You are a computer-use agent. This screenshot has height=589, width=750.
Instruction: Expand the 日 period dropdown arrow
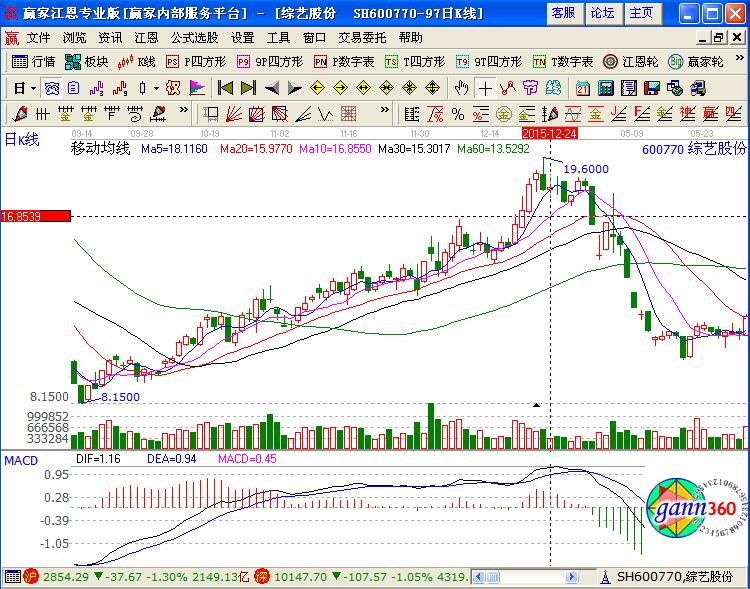pos(32,87)
